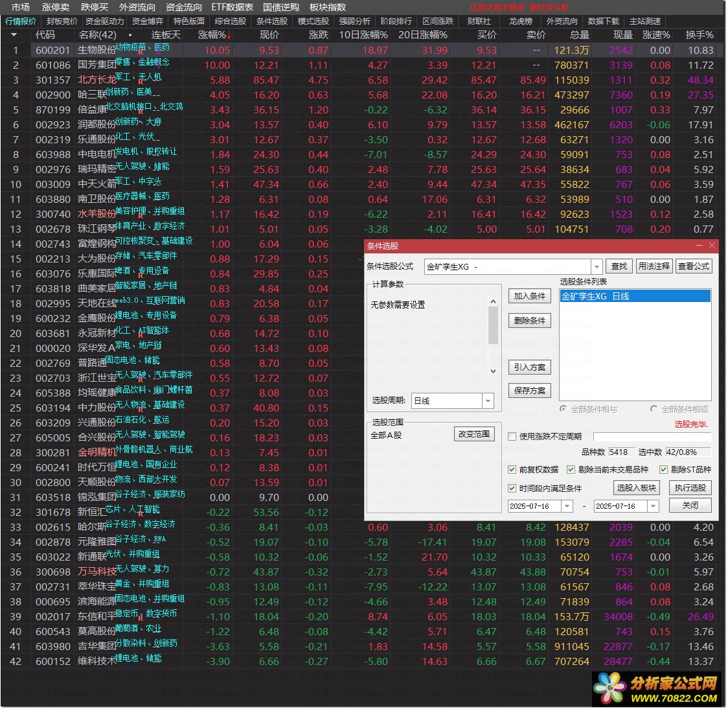Open the 板块指数 menu
This screenshot has width=728, height=709.
pyautogui.click(x=328, y=7)
